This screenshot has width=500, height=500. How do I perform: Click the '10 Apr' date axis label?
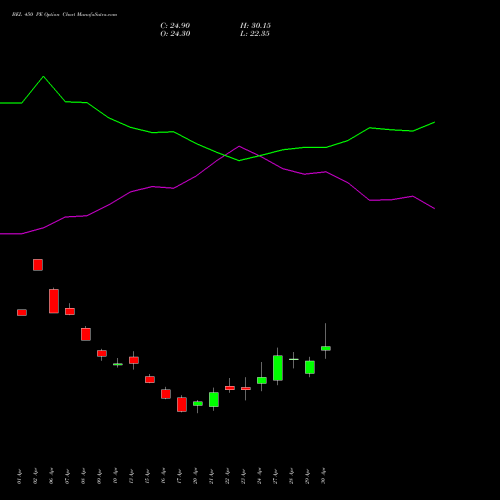pyautogui.click(x=115, y=476)
